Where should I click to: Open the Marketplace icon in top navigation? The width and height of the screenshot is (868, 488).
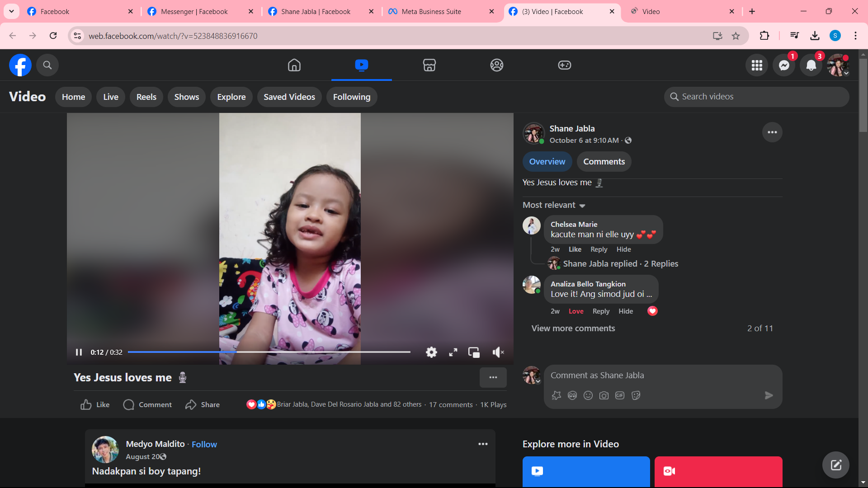coord(429,65)
